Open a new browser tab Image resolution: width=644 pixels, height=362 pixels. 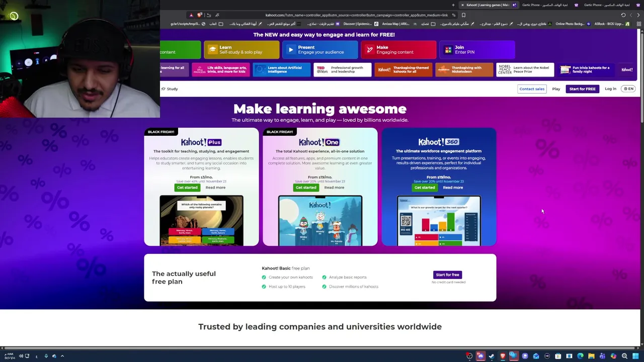tap(453, 5)
